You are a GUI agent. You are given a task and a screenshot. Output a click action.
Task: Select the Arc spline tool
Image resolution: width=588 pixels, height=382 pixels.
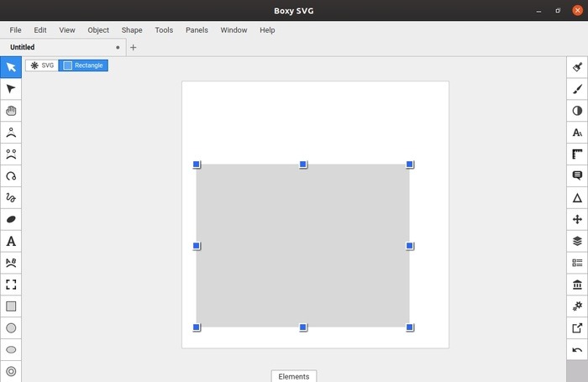click(11, 175)
